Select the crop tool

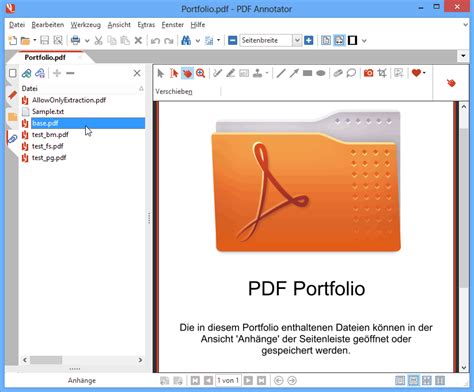click(382, 73)
